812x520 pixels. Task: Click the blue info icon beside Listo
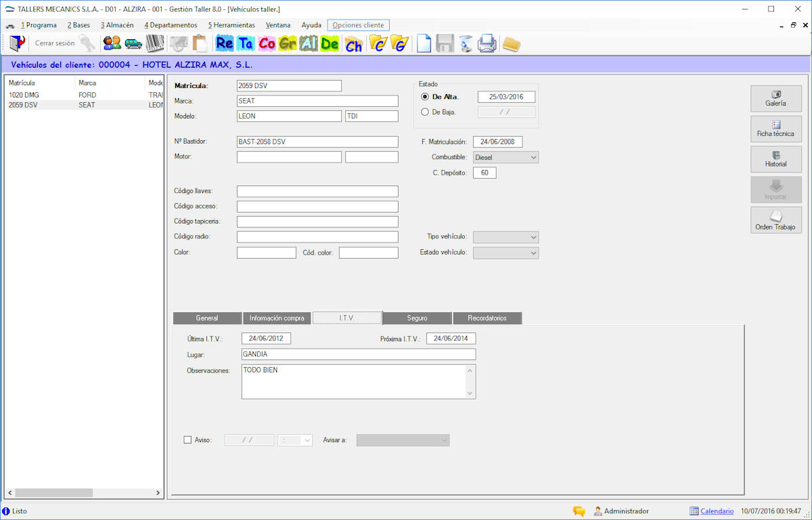tap(6, 511)
